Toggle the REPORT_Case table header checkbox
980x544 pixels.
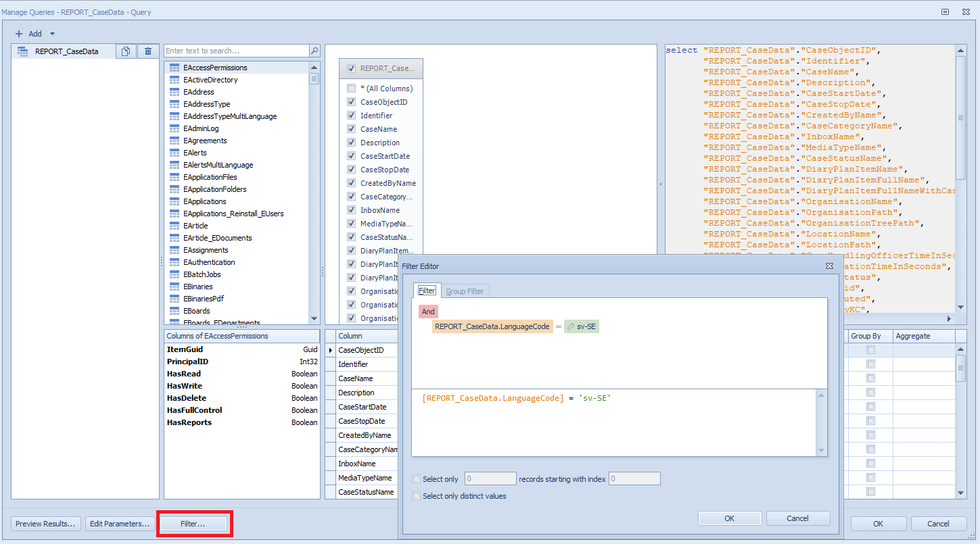click(351, 68)
